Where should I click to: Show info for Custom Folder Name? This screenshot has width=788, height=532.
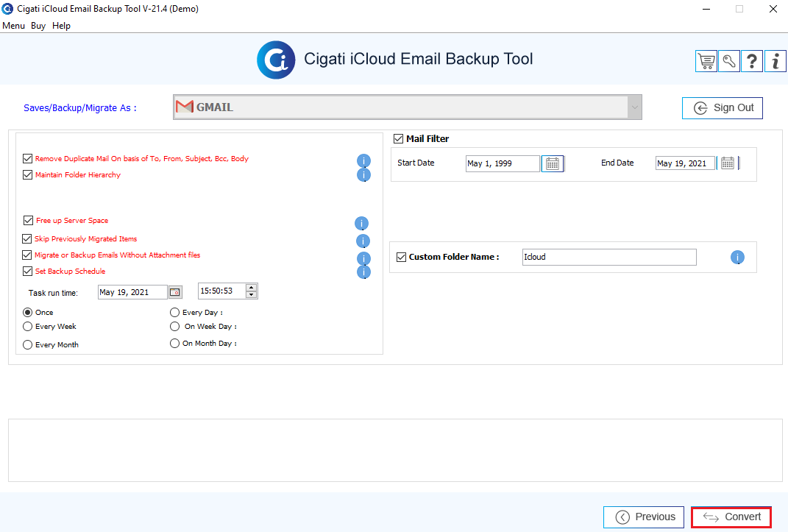click(737, 258)
